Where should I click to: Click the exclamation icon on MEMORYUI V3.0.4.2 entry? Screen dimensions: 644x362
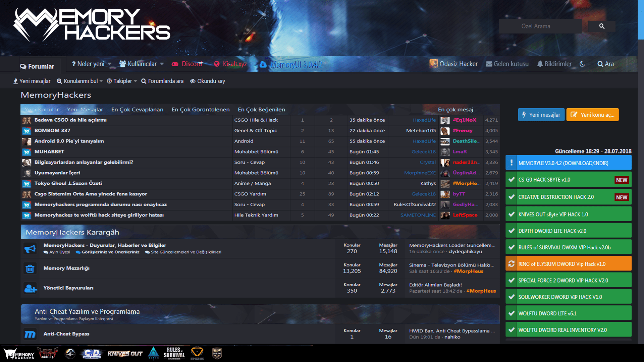pos(512,163)
